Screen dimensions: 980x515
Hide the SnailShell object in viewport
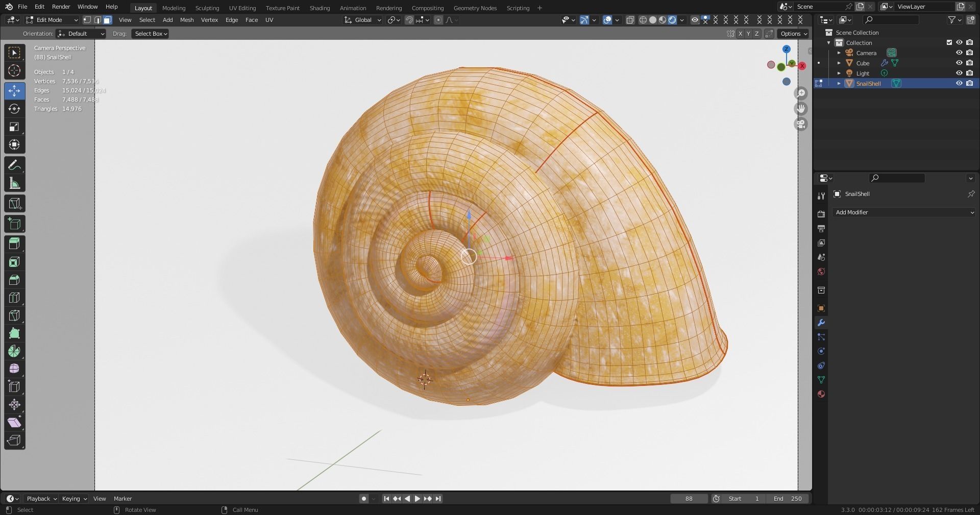tap(959, 83)
